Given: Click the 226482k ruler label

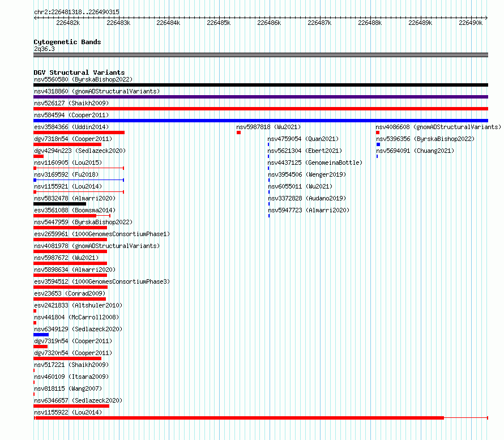Looking at the screenshot, I should [x=68, y=23].
